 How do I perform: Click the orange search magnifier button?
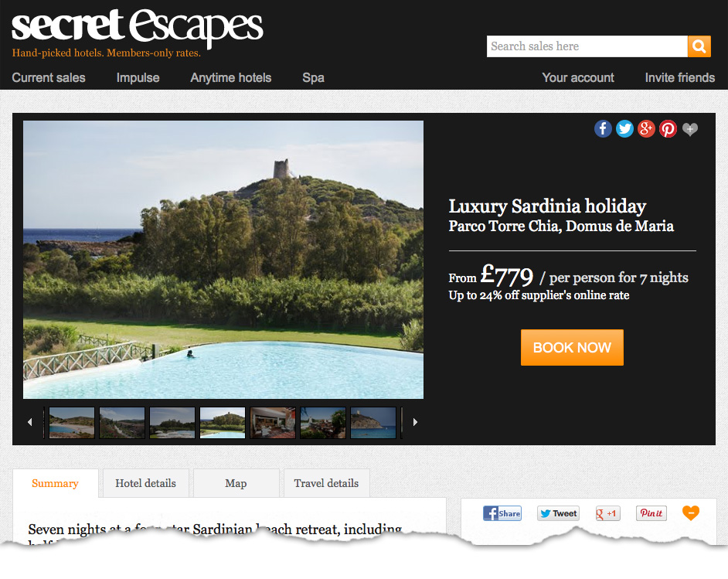click(x=699, y=46)
